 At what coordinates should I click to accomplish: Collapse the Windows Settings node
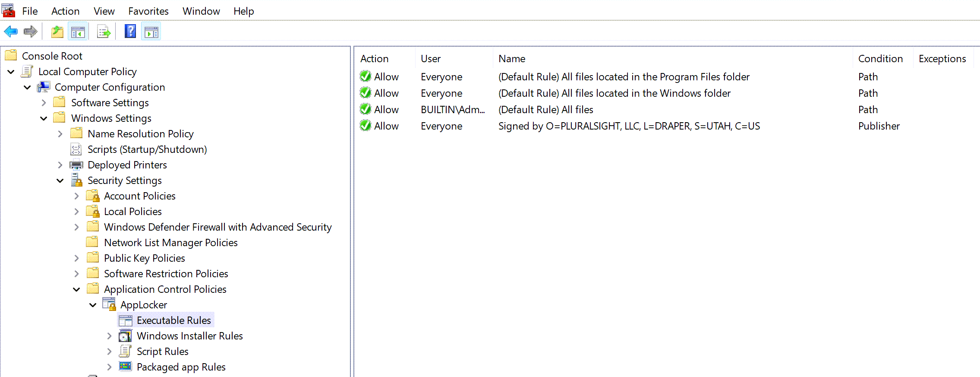coord(44,118)
